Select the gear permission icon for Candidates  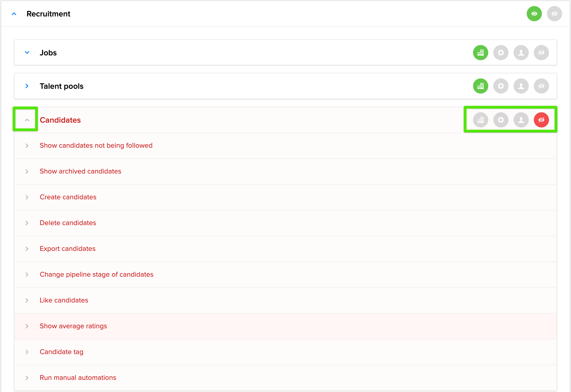tap(501, 120)
